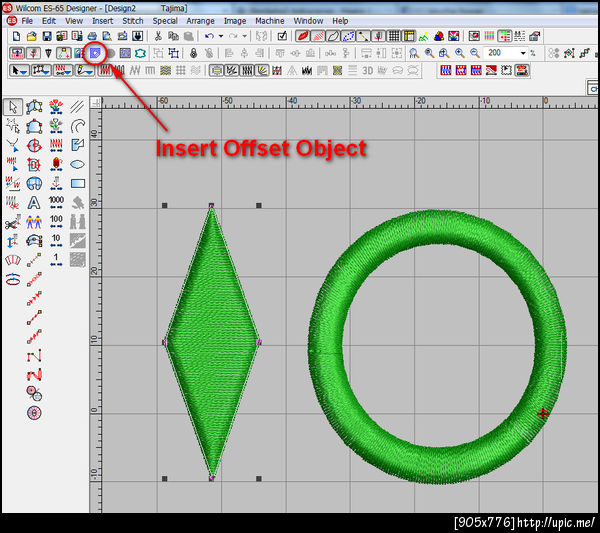Open the File menu
The image size is (600, 533).
pos(27,21)
